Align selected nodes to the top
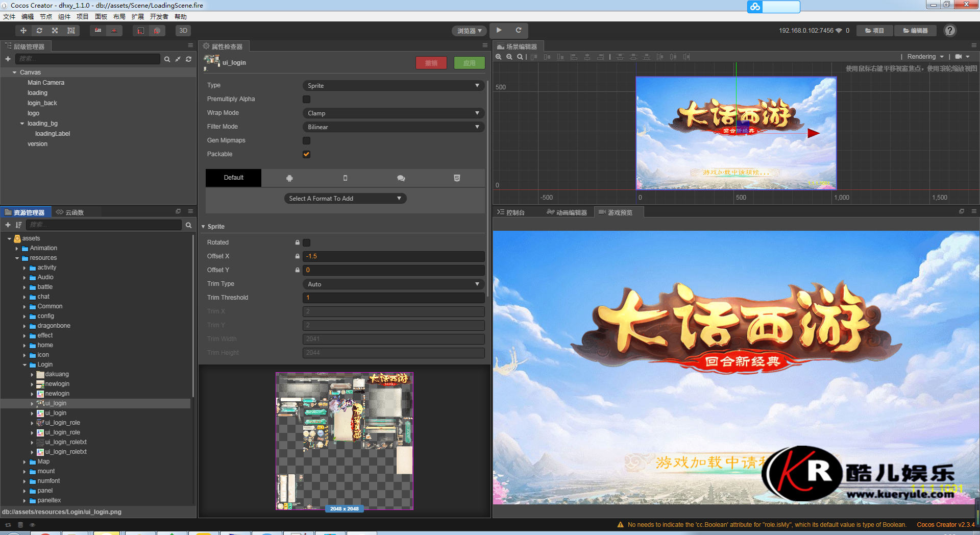This screenshot has height=535, width=980. (x=534, y=57)
